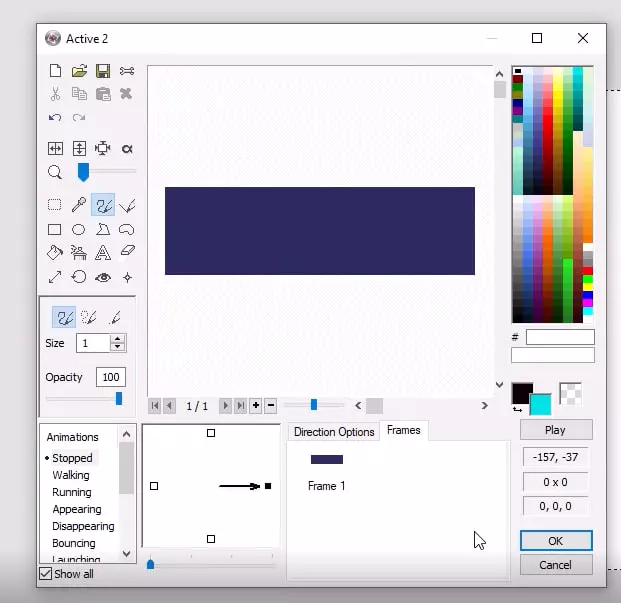This screenshot has height=603, width=621.
Task: Select the Spray tool
Action: tap(78, 253)
